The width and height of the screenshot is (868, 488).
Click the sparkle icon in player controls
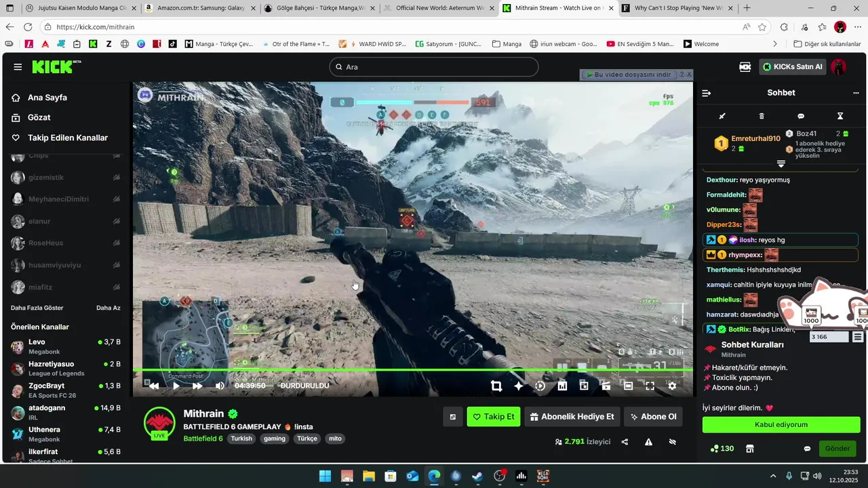519,386
